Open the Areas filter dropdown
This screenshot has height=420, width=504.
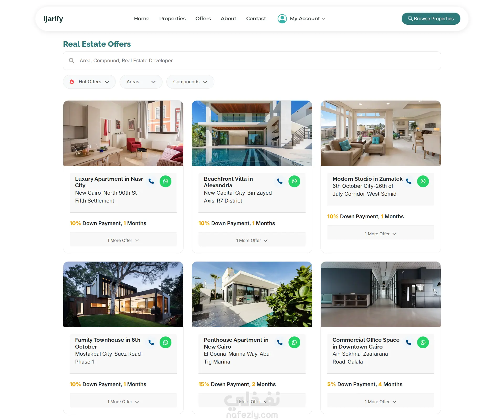click(141, 82)
